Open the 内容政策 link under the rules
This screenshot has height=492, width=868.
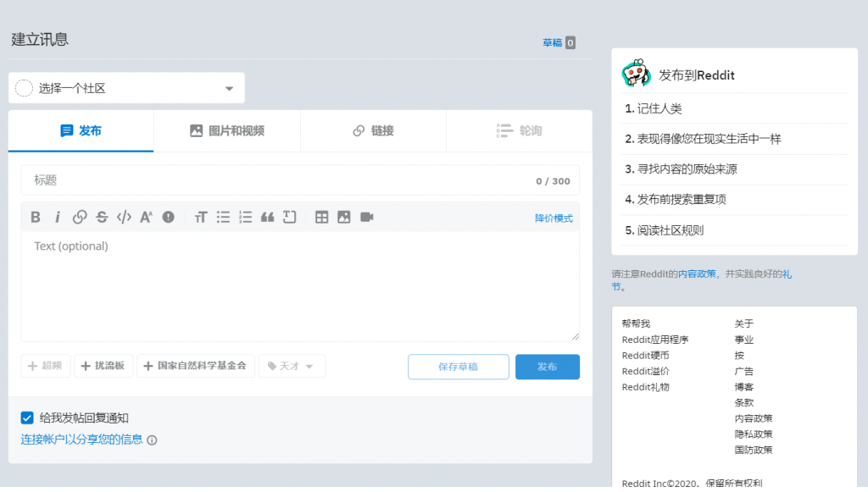[697, 274]
